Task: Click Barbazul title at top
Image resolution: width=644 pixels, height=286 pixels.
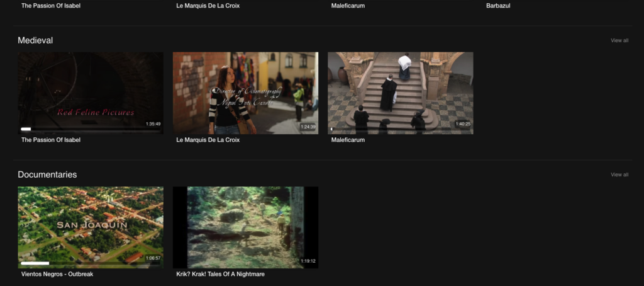Action: [x=498, y=6]
